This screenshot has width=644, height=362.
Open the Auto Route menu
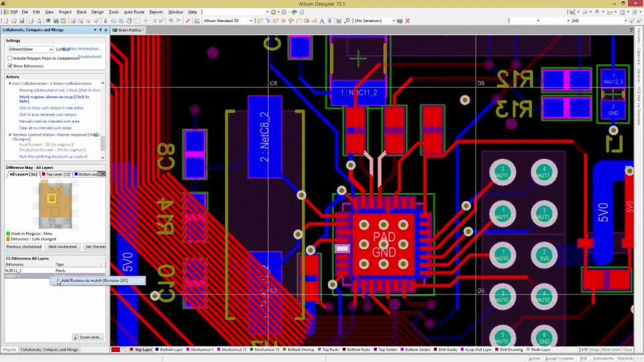tap(134, 12)
